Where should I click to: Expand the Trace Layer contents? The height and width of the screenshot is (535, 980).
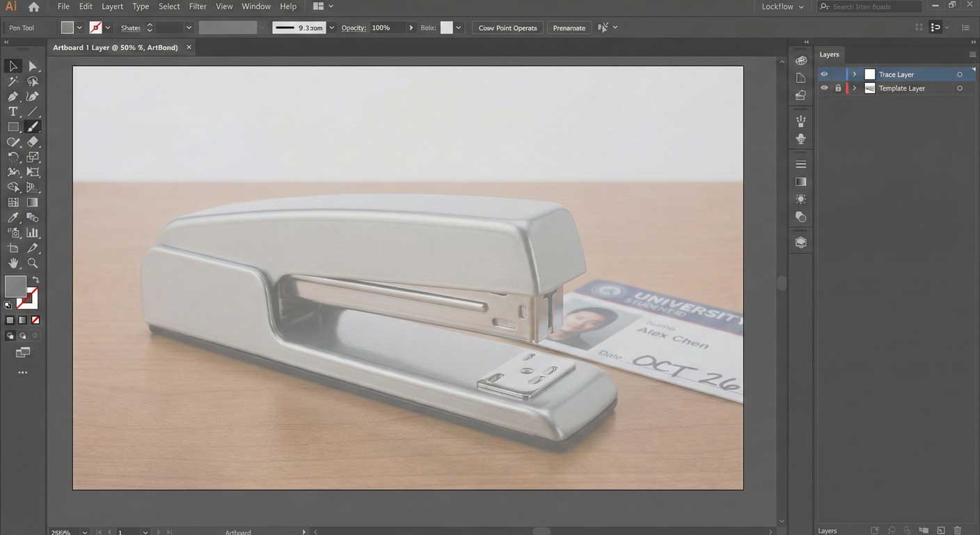coord(855,75)
